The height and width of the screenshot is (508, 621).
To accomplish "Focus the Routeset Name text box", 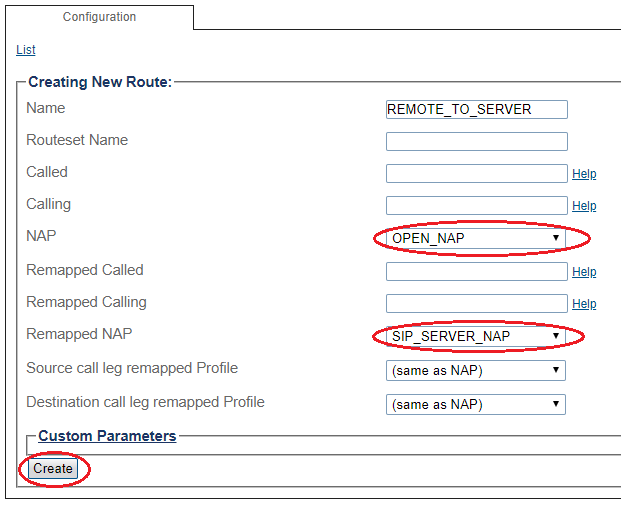I will click(476, 142).
